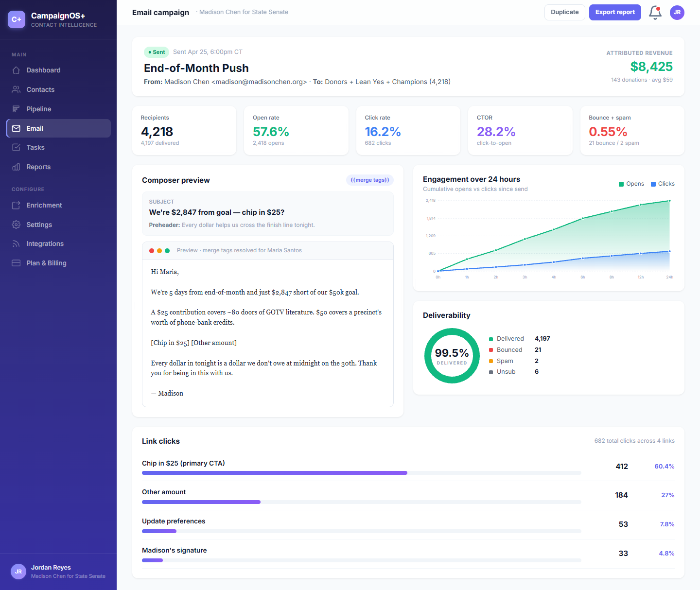The height and width of the screenshot is (590, 700).
Task: Open Plan & Billing page
Action: [x=58, y=263]
